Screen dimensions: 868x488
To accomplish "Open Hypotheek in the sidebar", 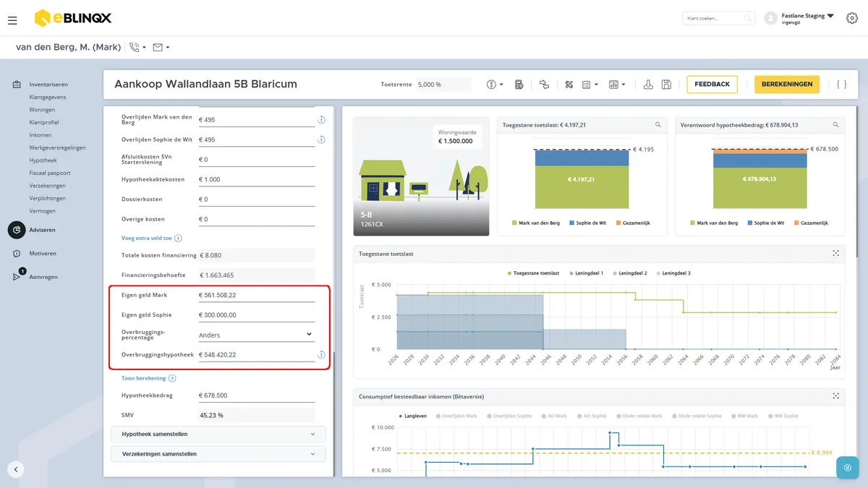I will [43, 160].
